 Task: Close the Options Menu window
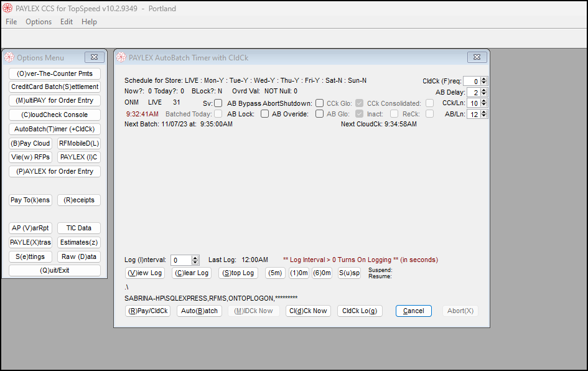(95, 57)
